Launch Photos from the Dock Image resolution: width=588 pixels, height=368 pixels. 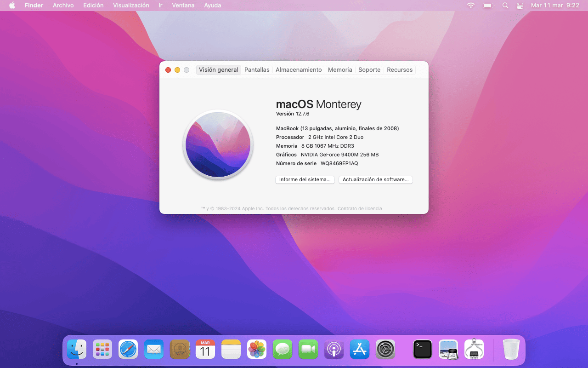[257, 350]
